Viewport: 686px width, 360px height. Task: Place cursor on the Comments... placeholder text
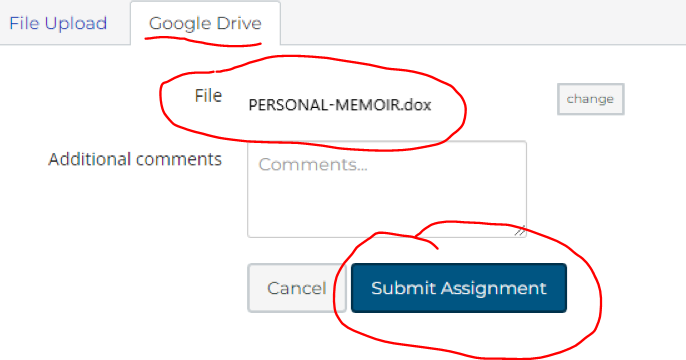click(x=313, y=164)
